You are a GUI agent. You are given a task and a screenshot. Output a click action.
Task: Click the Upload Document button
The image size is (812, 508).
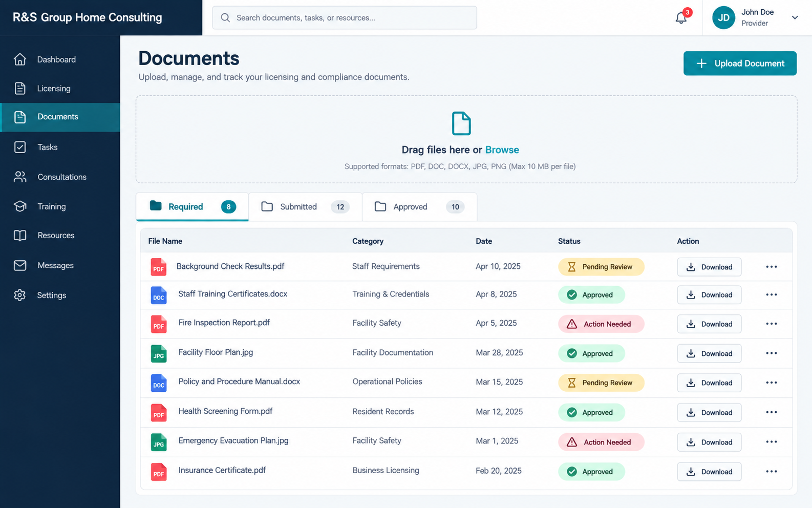point(740,63)
